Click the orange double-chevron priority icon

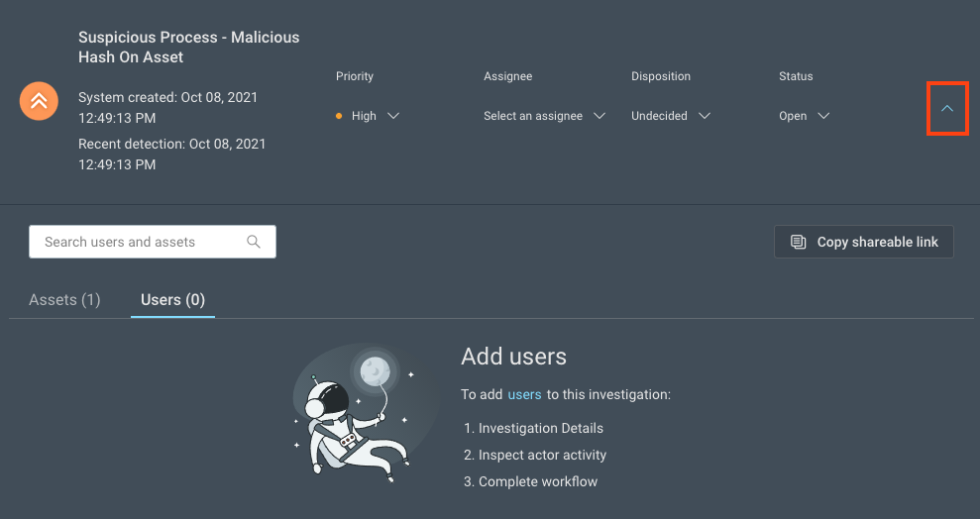pos(39,101)
